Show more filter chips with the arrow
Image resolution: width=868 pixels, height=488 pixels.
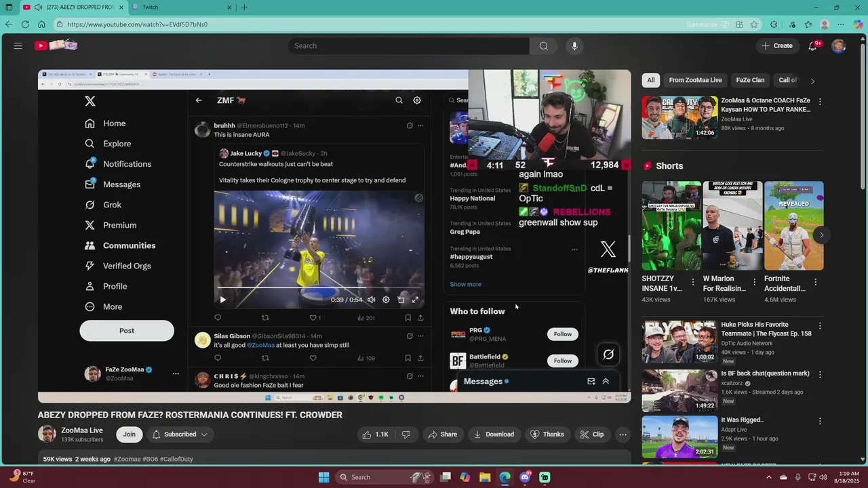(812, 81)
